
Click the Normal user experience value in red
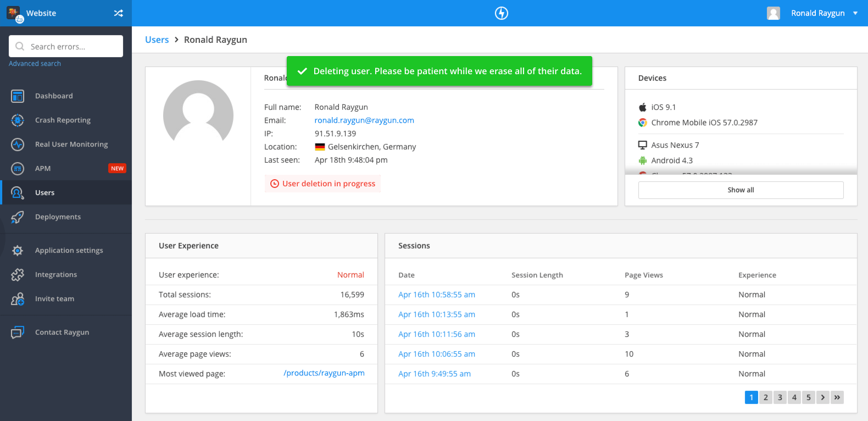350,275
